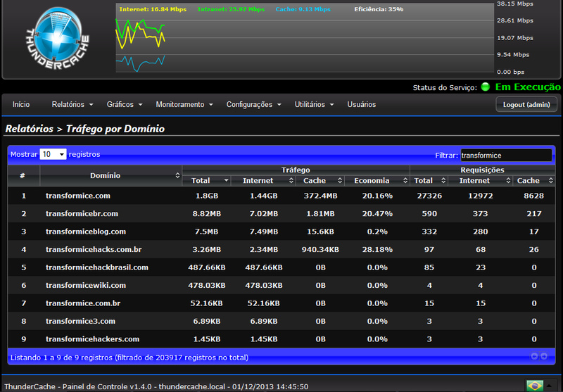Select the transformicehacks.com.br domain
Viewport: 563px width, 392px height.
coord(94,250)
